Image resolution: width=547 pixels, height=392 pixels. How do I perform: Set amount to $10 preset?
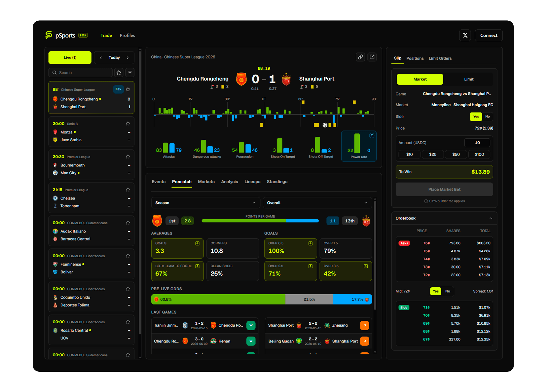409,154
